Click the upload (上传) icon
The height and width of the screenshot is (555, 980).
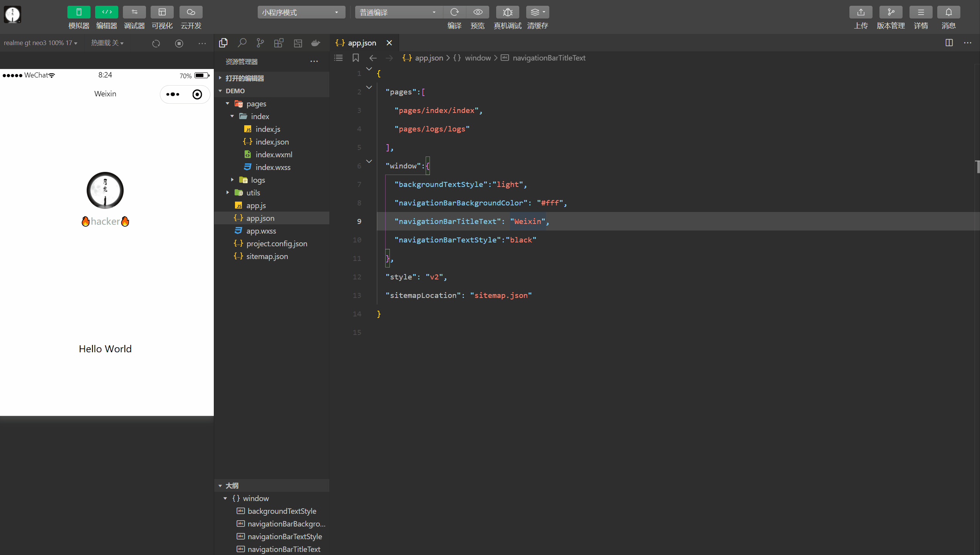861,12
